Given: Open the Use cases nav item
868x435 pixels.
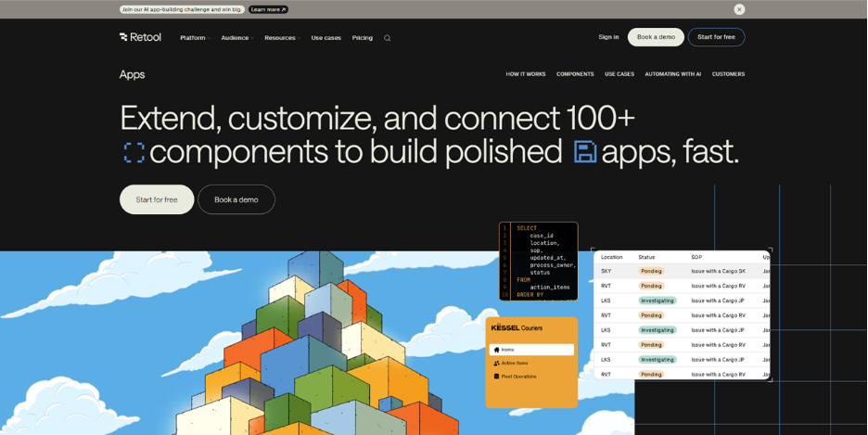Looking at the screenshot, I should click(x=325, y=38).
